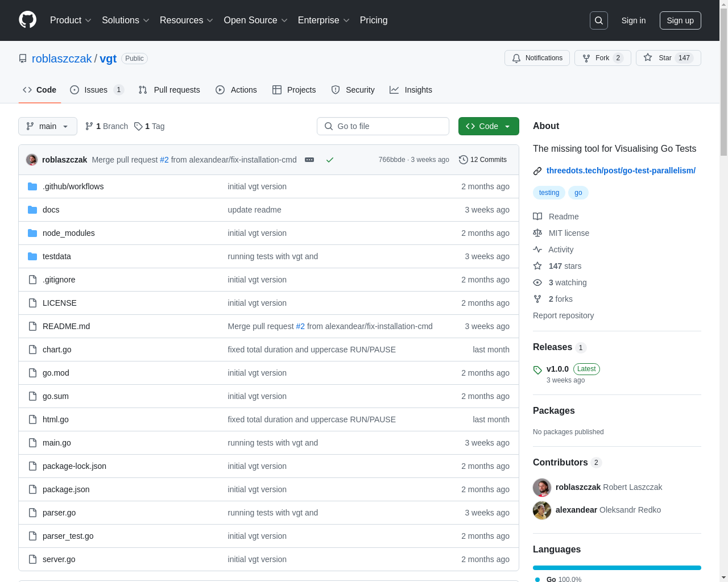728x582 pixels.
Task: Click the Activity pulse icon
Action: point(537,250)
